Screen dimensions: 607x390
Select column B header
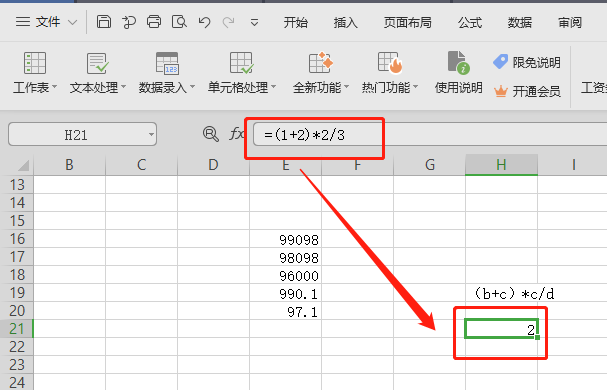click(69, 165)
